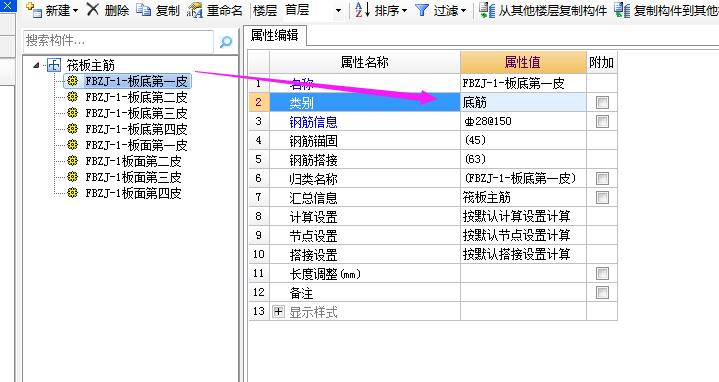Image resolution: width=719 pixels, height=382 pixels.
Task: Click gear icon of FBZJ-1板面第四皮
Action: click(x=72, y=193)
